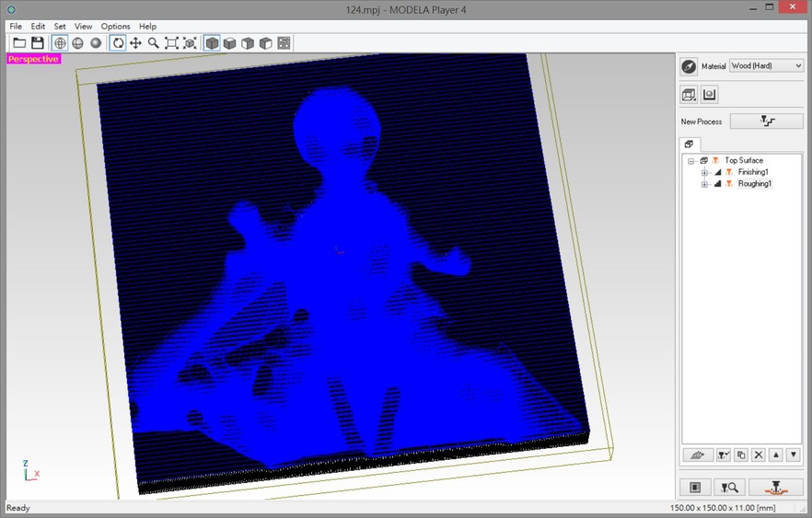Open the Options menu
This screenshot has width=812, height=518.
tap(115, 27)
